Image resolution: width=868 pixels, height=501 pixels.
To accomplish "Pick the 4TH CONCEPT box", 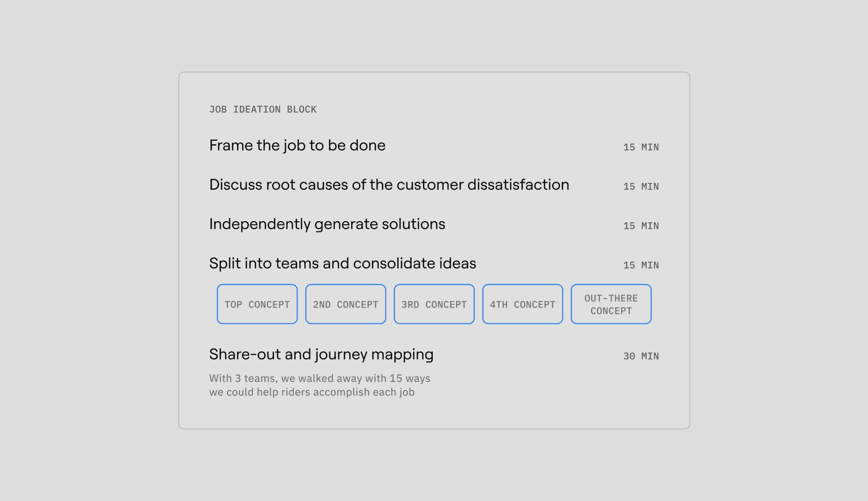I will [x=523, y=304].
